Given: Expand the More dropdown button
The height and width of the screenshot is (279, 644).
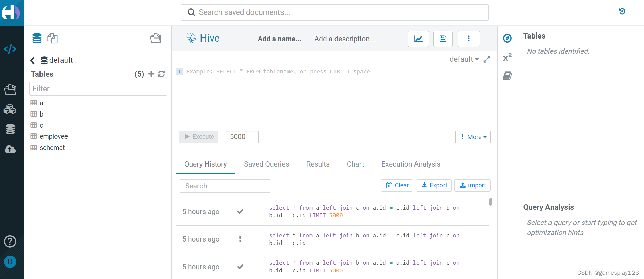Looking at the screenshot, I should click(473, 137).
